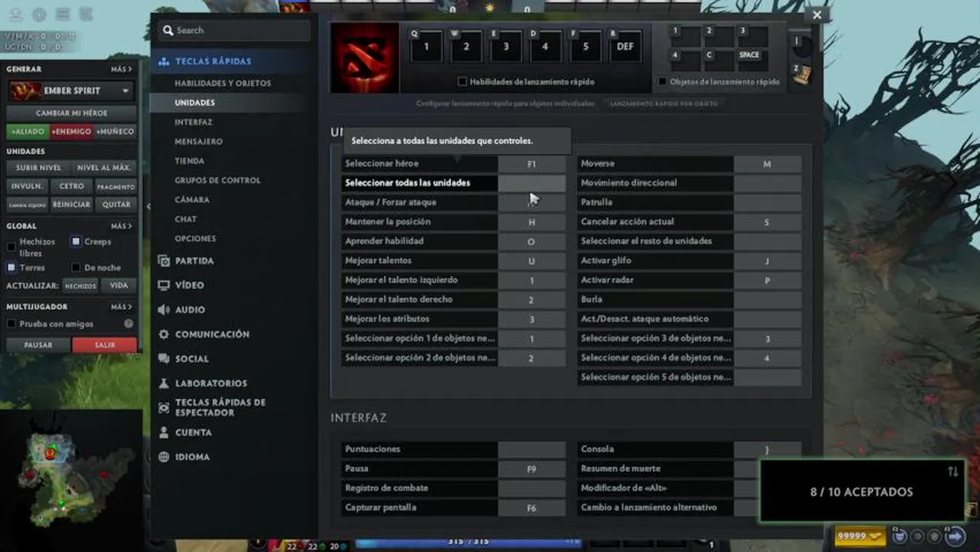Open Habilidades y Objetos submenu
The image size is (980, 552).
pos(223,83)
